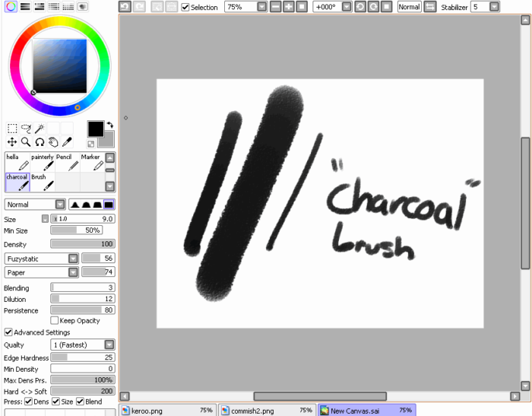
Task: Select the hella brush preset
Action: pyautogui.click(x=17, y=162)
